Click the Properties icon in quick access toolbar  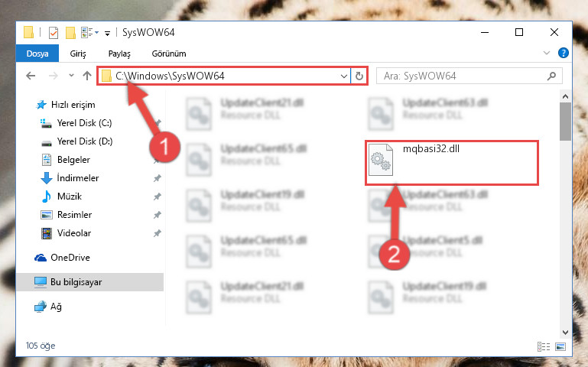click(54, 33)
